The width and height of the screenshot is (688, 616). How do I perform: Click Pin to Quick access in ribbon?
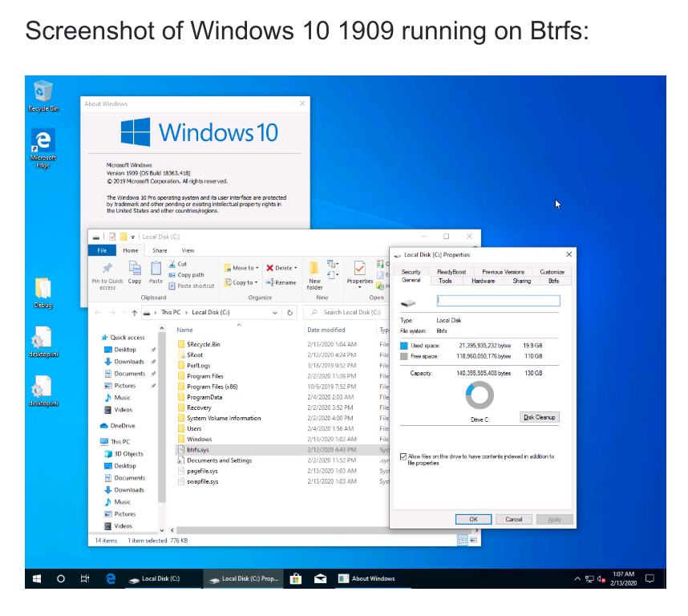107,276
